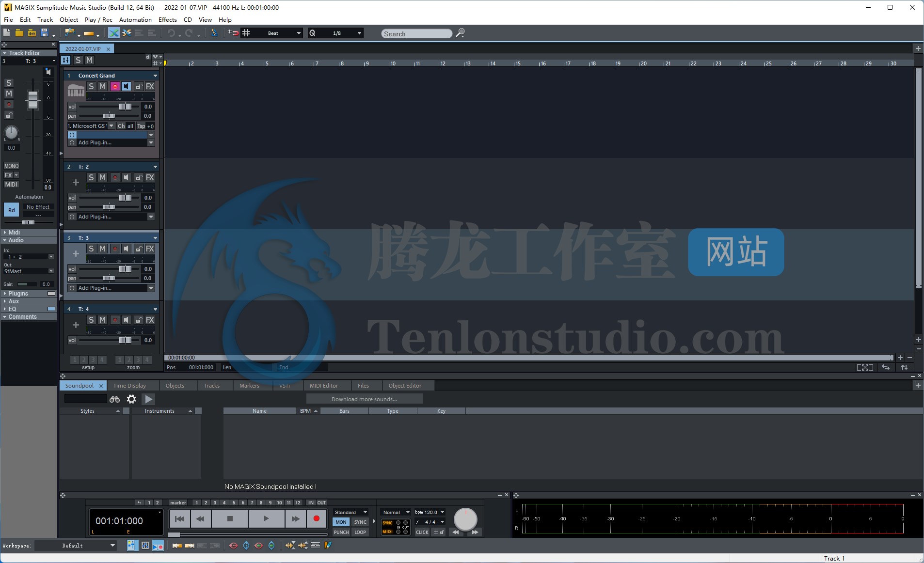Solo track T: 3
924x563 pixels.
click(91, 249)
